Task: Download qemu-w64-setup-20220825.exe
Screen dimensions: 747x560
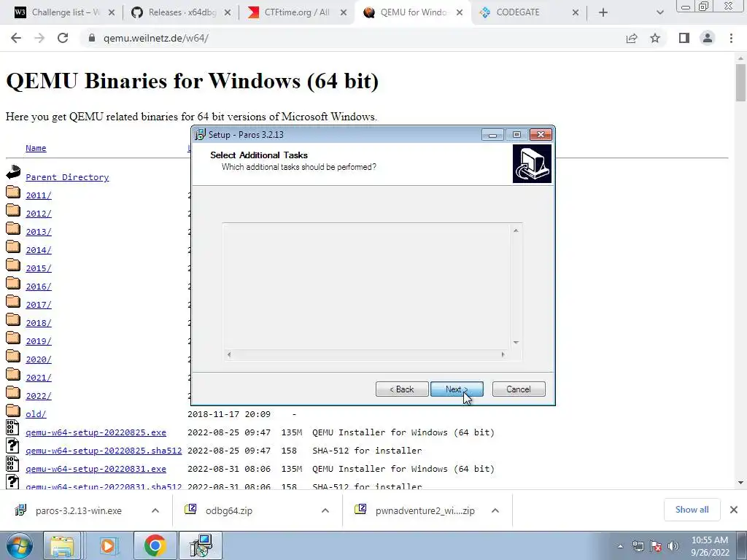Action: click(x=96, y=432)
